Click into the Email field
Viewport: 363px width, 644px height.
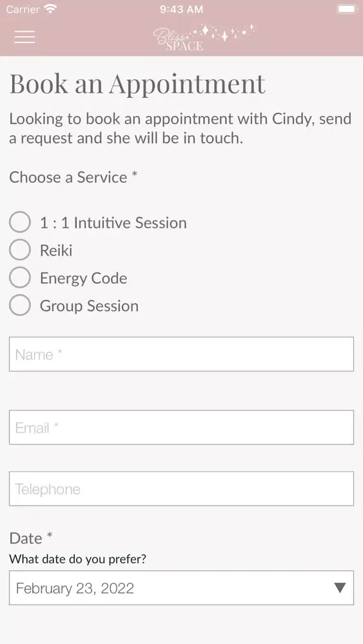pyautogui.click(x=181, y=427)
